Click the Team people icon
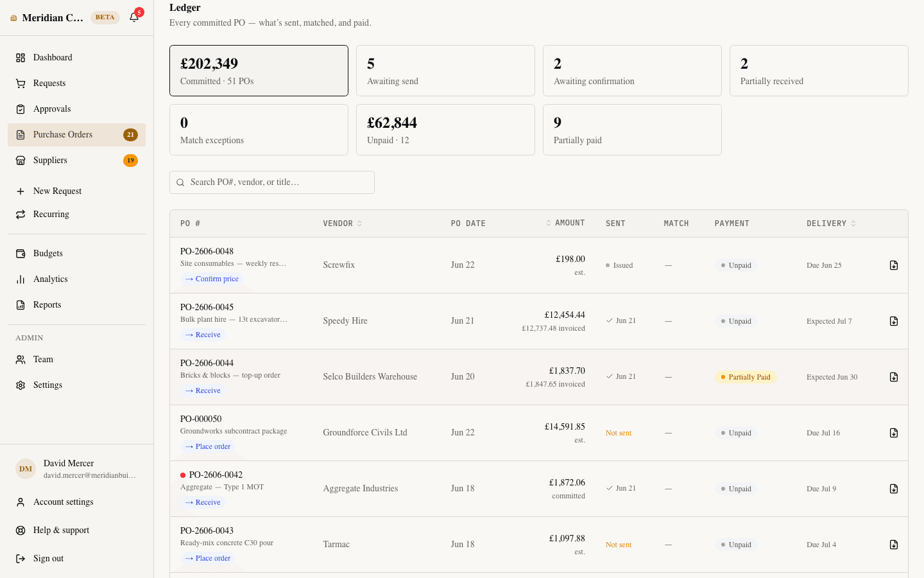924x578 pixels. (x=21, y=360)
